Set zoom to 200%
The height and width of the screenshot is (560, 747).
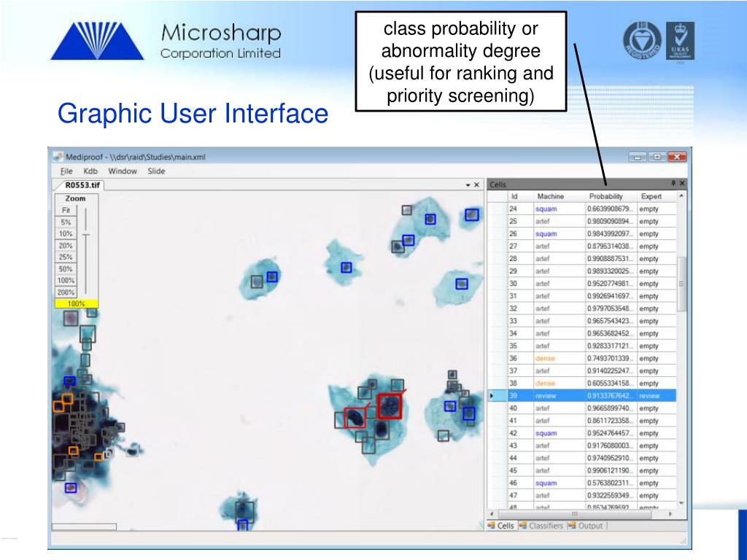click(x=66, y=292)
